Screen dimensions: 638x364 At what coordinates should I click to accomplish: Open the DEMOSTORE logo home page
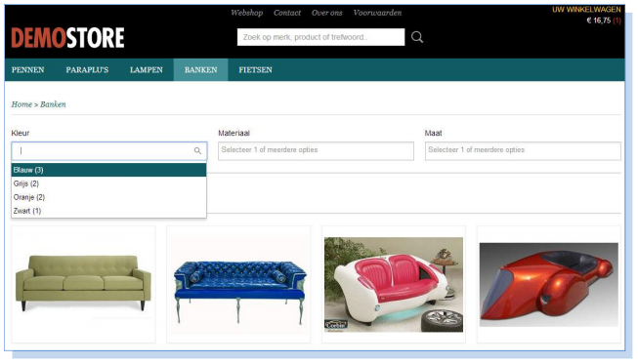click(x=67, y=38)
